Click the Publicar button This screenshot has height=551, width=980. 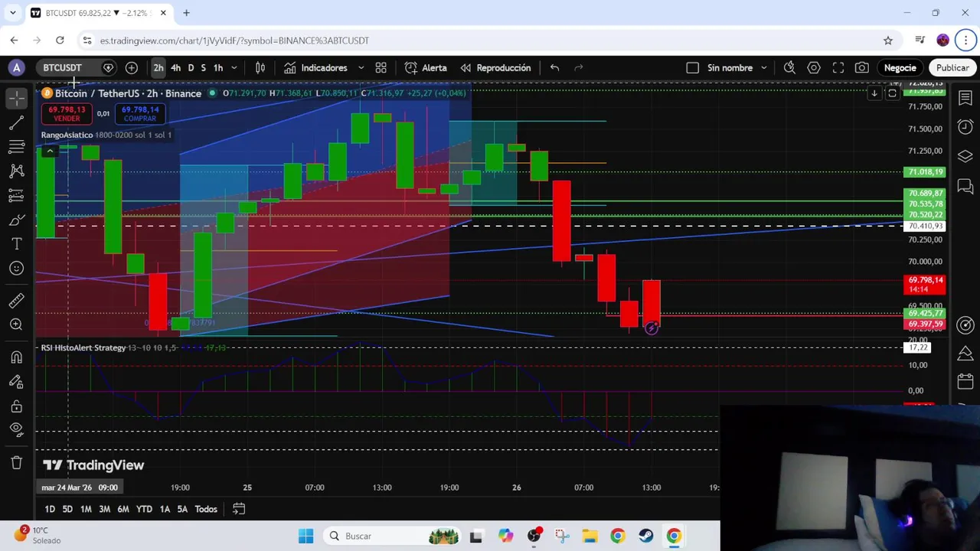coord(952,68)
